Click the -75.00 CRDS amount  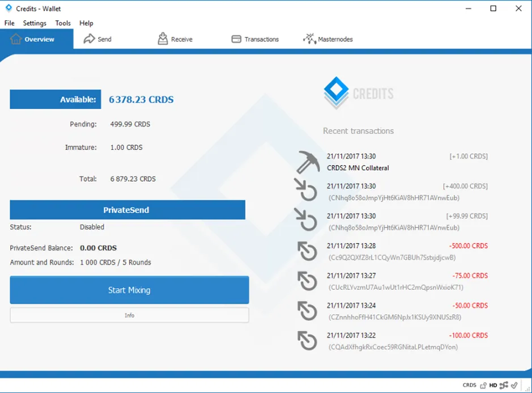[470, 276]
